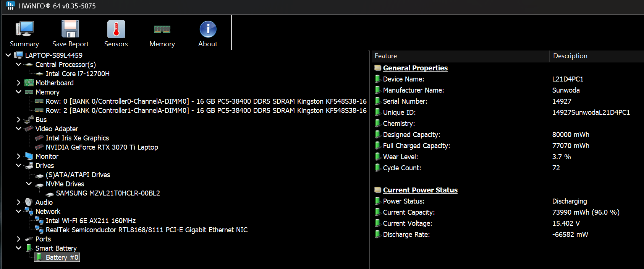644x269 pixels.
Task: Select NVIDIA GeForce RTX 3070 Ti Laptop
Action: (102, 147)
